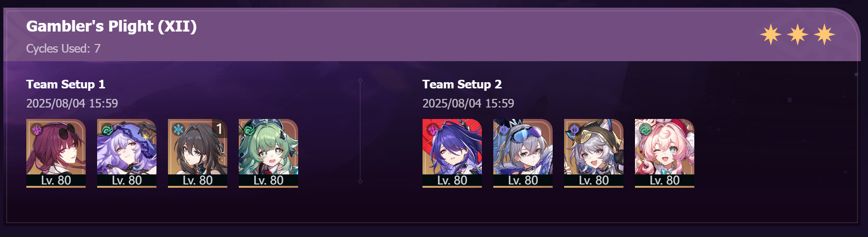Click the Cycles Used: 7 text
868x237 pixels.
pos(63,48)
